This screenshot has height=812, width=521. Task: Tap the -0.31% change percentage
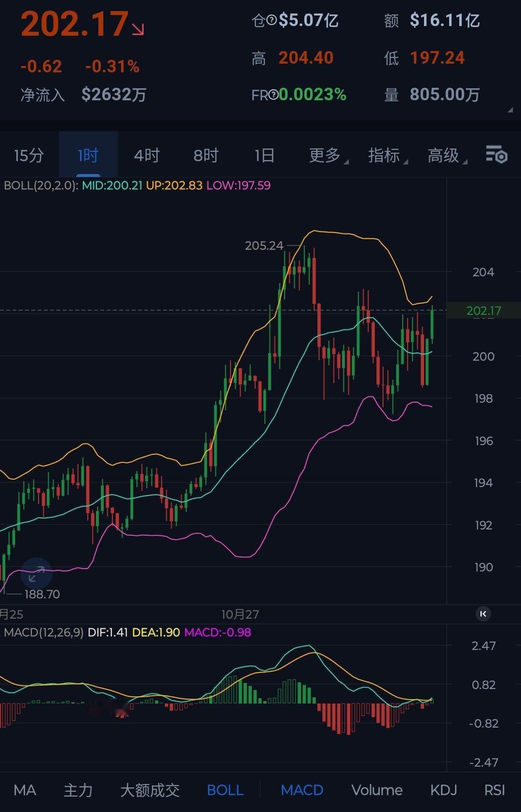[x=112, y=66]
